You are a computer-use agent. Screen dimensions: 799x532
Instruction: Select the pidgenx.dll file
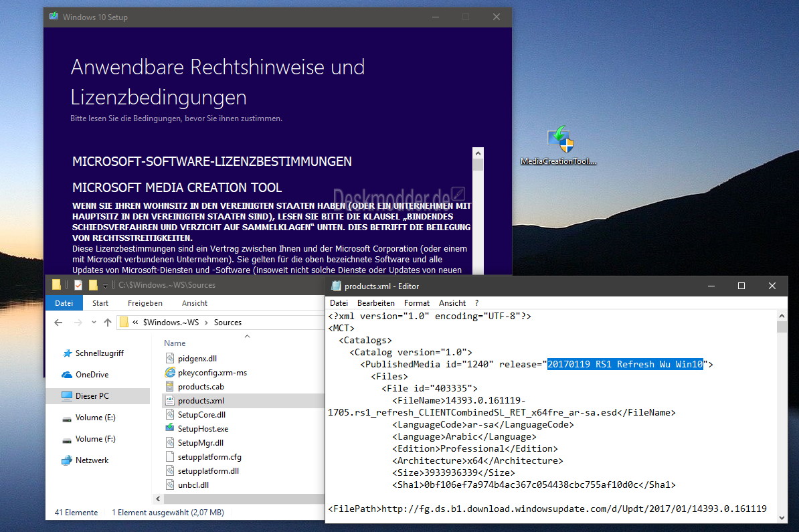coord(197,359)
